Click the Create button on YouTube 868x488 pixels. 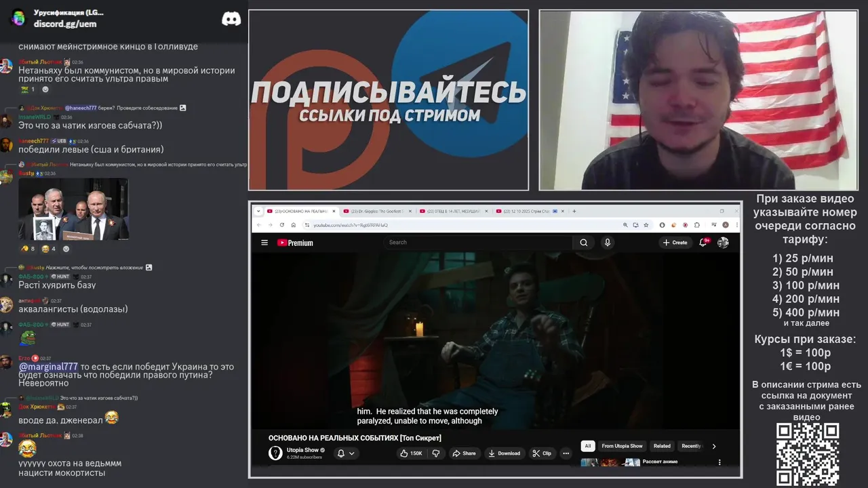[675, 243]
